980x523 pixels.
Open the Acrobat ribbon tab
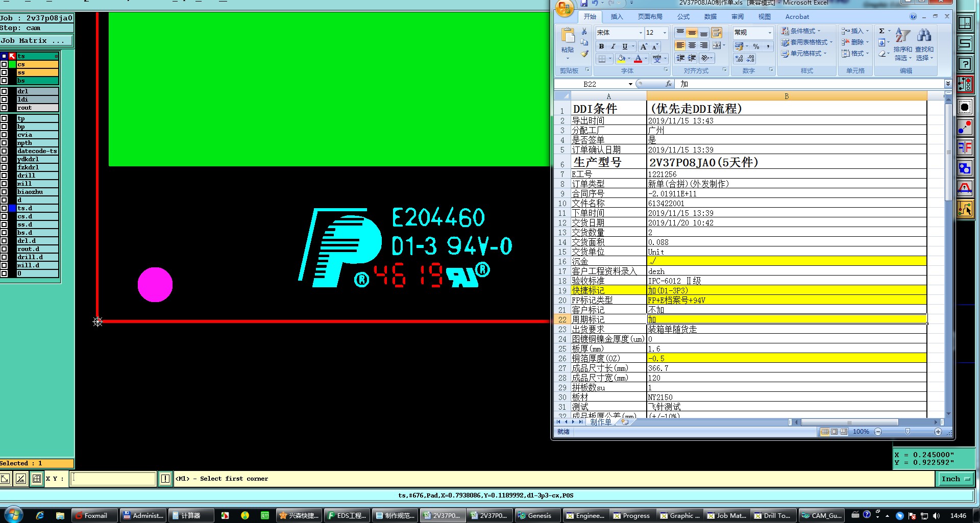point(797,17)
